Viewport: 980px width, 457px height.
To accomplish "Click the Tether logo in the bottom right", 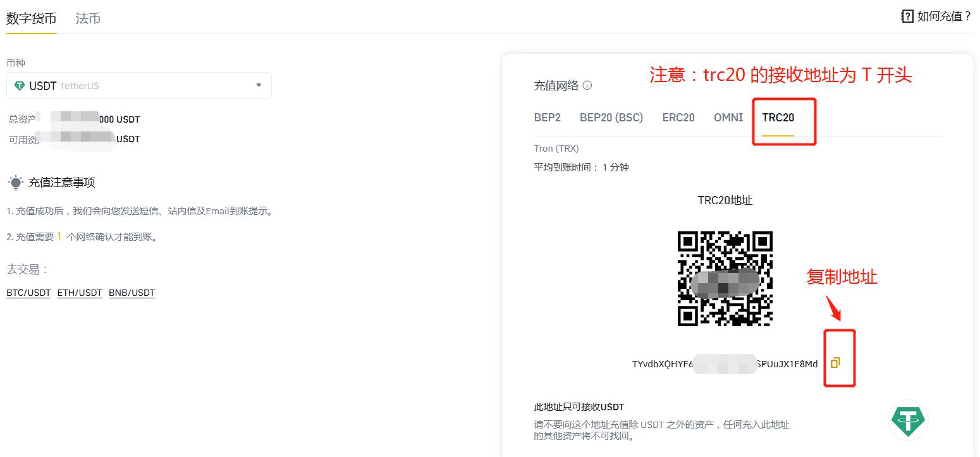I will point(908,420).
